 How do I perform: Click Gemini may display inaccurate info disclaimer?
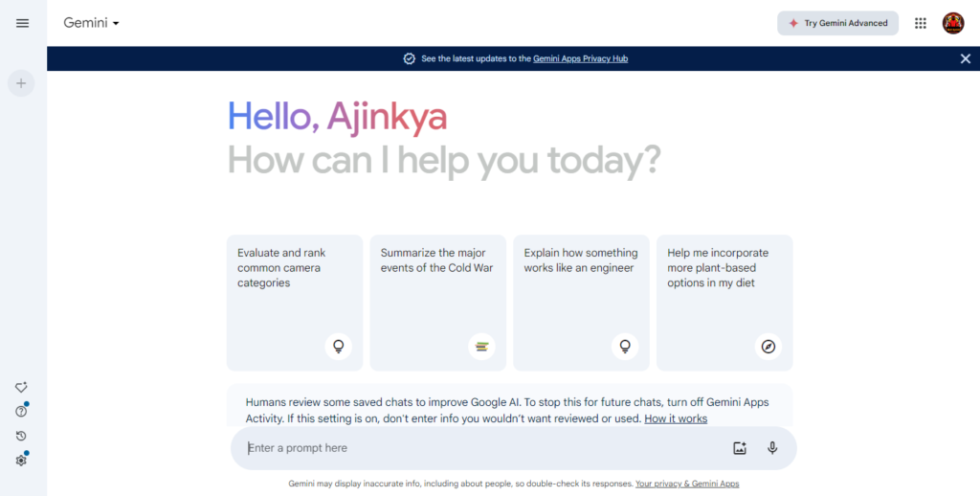(460, 484)
